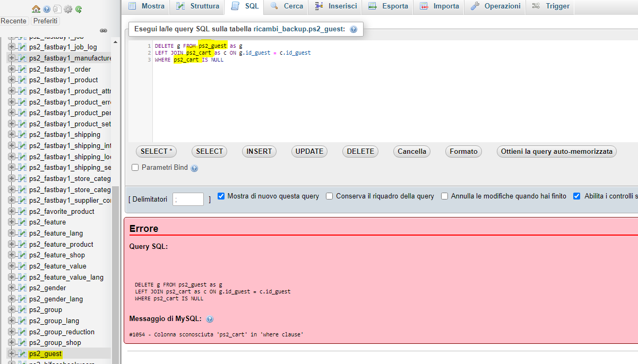Open the Preferiti list

(x=46, y=21)
